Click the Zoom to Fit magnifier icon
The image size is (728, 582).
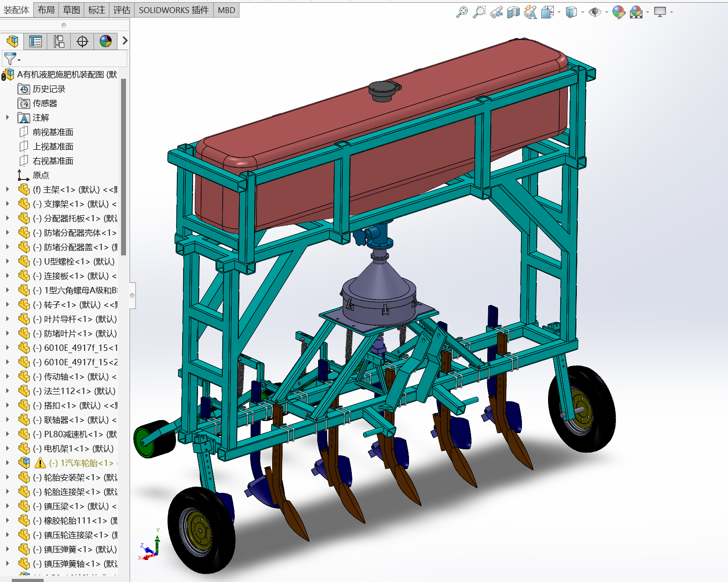tap(462, 12)
